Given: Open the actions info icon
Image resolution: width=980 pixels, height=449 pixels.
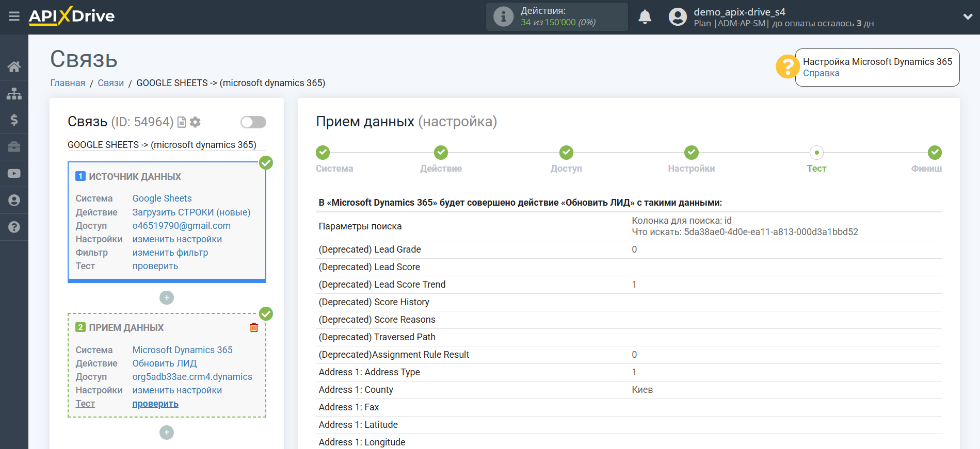Looking at the screenshot, I should coord(503,16).
